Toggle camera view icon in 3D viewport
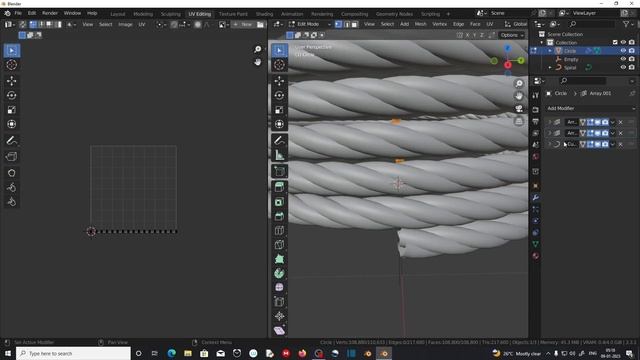The image size is (640, 360). pyautogui.click(x=519, y=109)
